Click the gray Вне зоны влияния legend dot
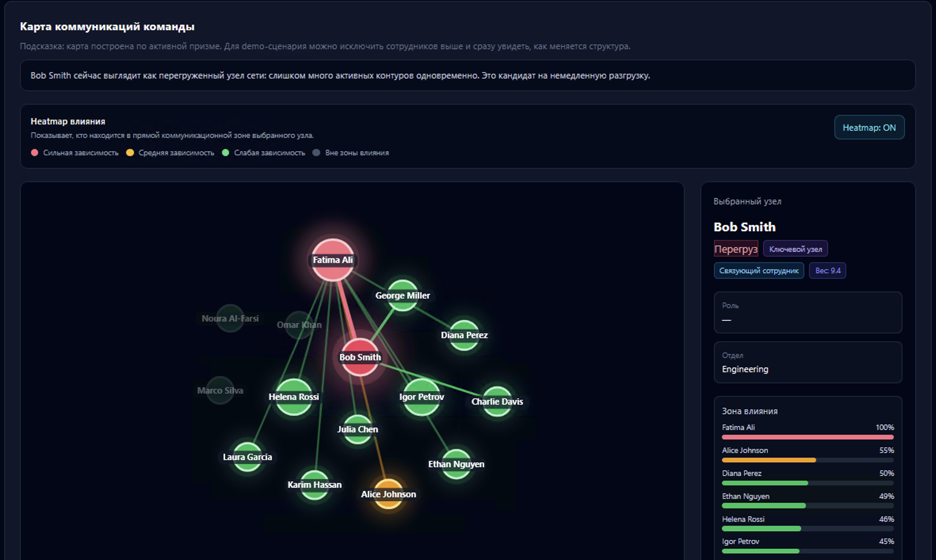936x560 pixels. pos(316,153)
